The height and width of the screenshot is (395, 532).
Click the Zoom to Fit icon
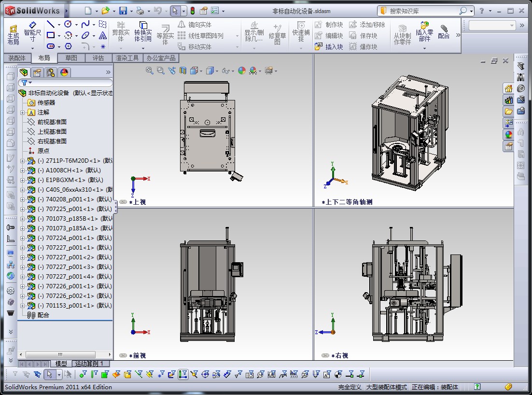(149, 71)
